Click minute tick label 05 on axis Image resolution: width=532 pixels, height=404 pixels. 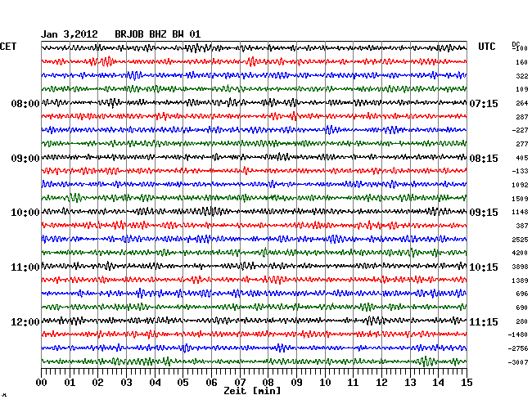183,383
